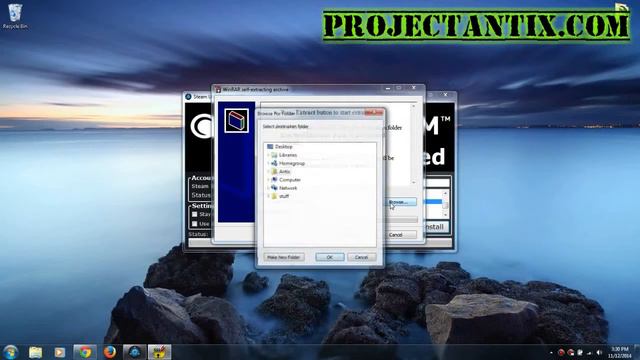Expand the Libraries tree node

[x=268, y=155]
